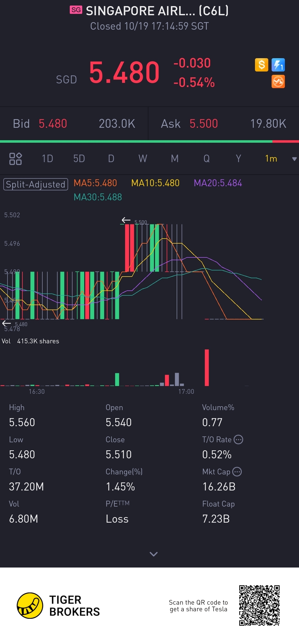Select the Y yearly chart tab

[238, 159]
